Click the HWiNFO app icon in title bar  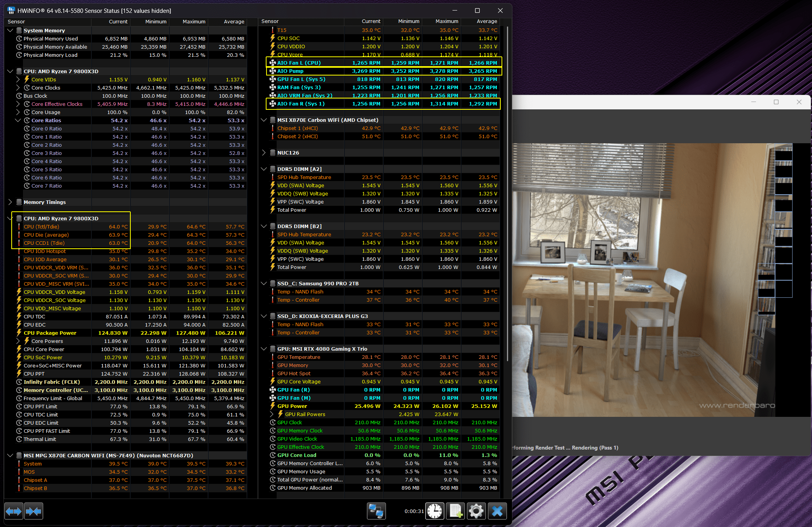[x=11, y=11]
